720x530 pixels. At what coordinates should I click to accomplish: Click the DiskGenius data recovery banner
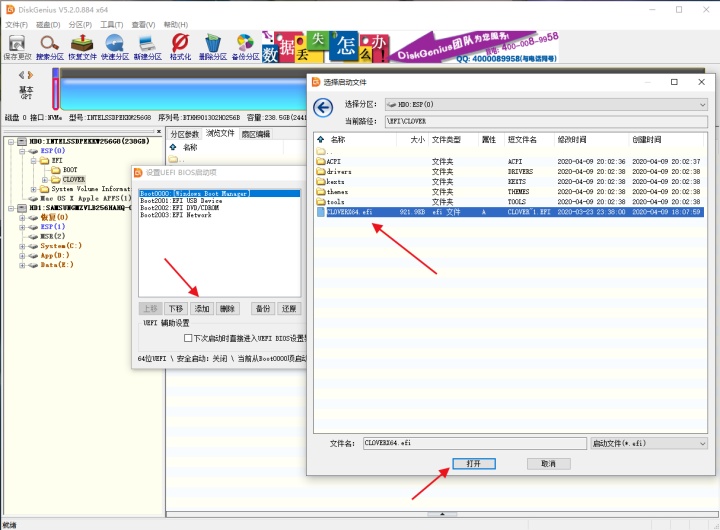click(x=410, y=47)
